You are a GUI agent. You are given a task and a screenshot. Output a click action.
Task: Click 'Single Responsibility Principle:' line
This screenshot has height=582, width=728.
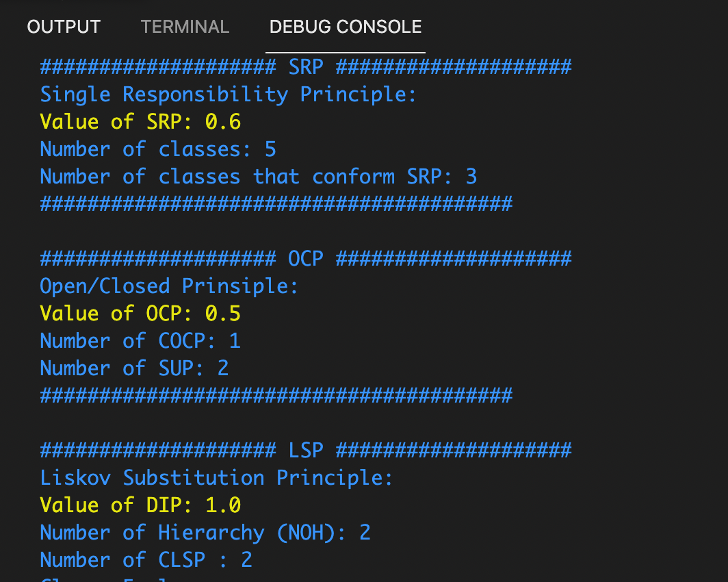click(228, 94)
